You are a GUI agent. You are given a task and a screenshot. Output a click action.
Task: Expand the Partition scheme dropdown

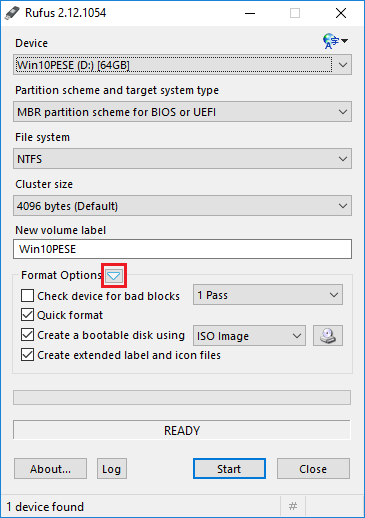point(182,112)
